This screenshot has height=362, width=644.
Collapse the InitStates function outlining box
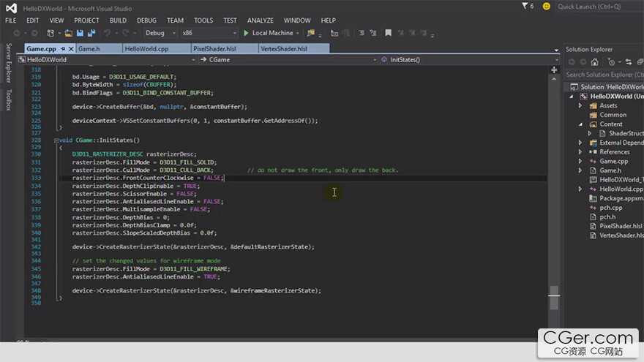coord(56,140)
